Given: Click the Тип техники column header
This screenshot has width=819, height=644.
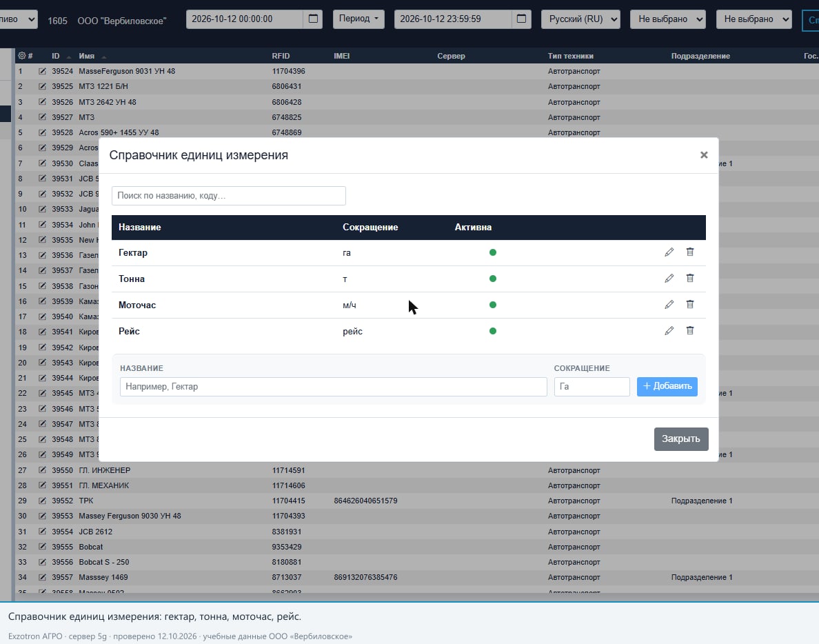Looking at the screenshot, I should [x=570, y=56].
